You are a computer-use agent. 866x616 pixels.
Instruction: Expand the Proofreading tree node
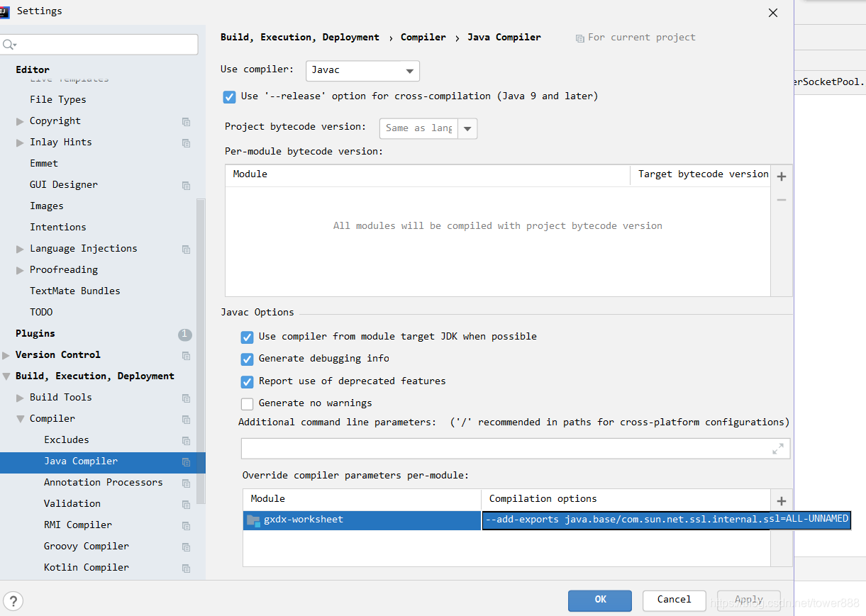(20, 270)
